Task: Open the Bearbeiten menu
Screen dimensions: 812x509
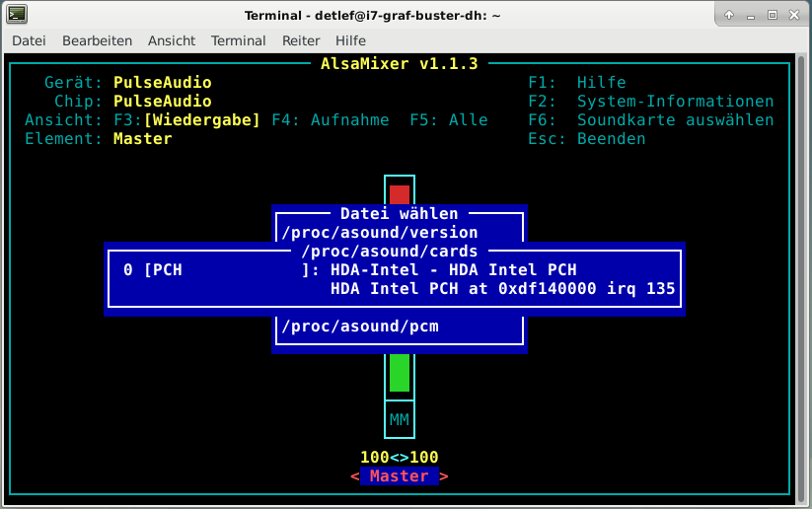Action: (97, 40)
